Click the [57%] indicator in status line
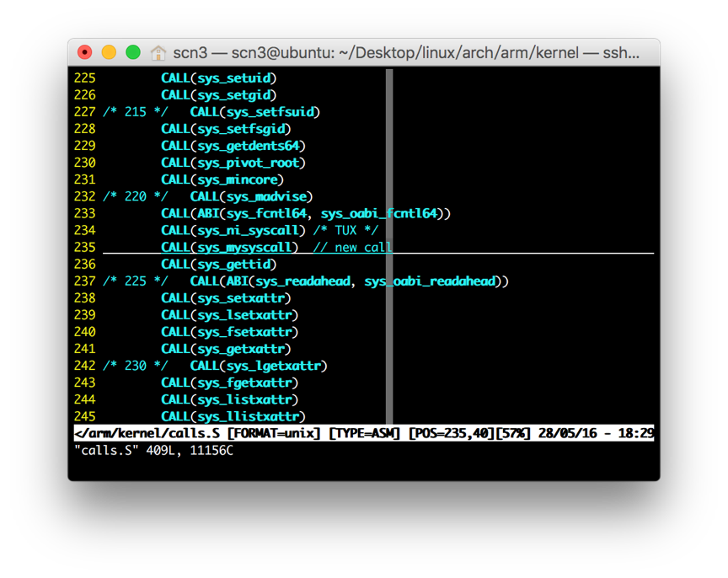 tap(513, 434)
